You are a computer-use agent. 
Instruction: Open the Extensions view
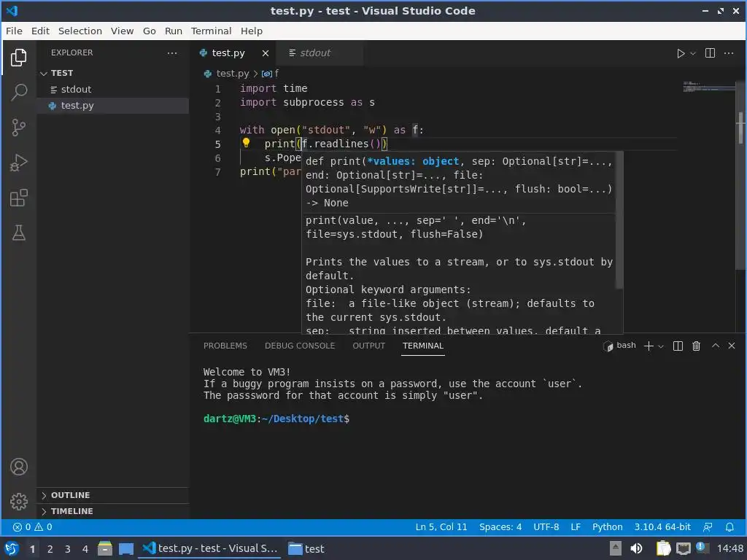[18, 198]
